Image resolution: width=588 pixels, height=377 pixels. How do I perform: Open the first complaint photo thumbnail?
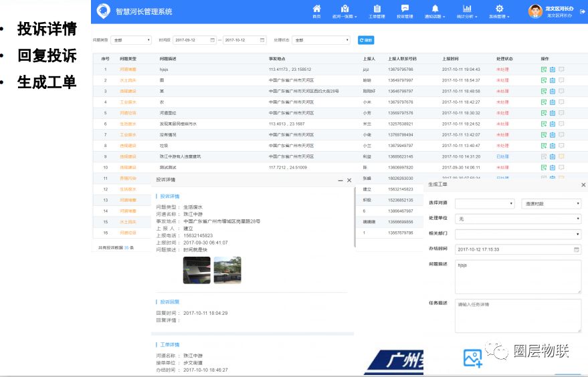[x=197, y=270]
